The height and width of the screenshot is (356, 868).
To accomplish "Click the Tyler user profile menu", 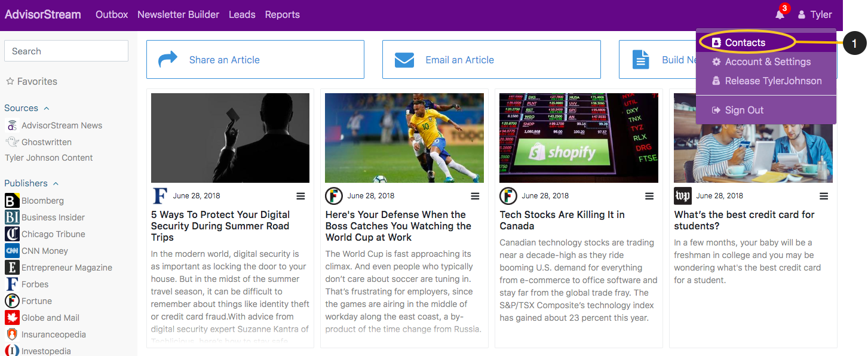I will [x=815, y=14].
